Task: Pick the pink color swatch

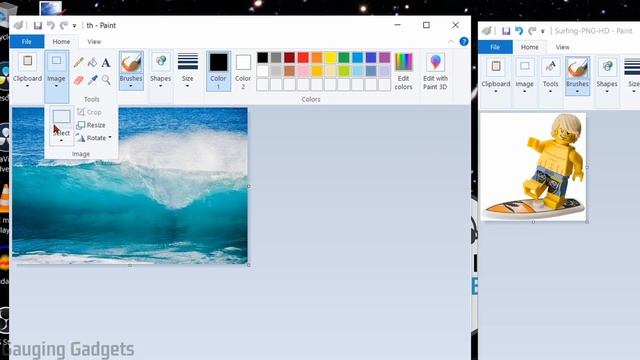Action: click(303, 71)
